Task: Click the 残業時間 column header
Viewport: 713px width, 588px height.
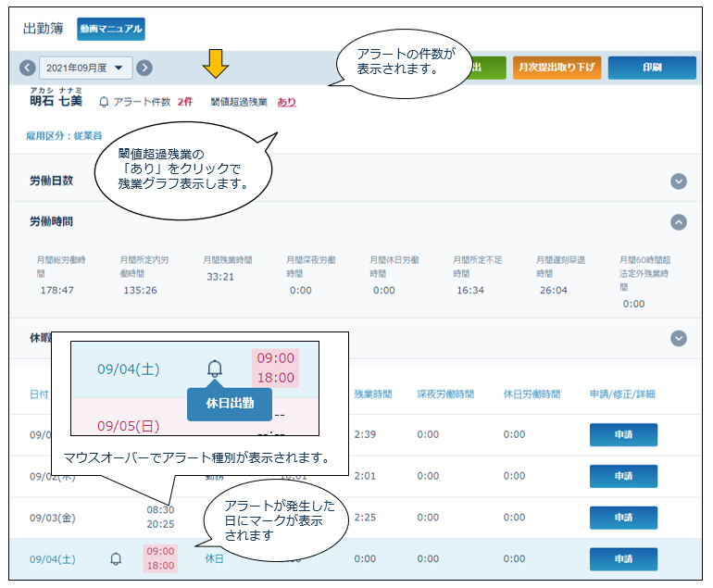Action: pyautogui.click(x=373, y=394)
